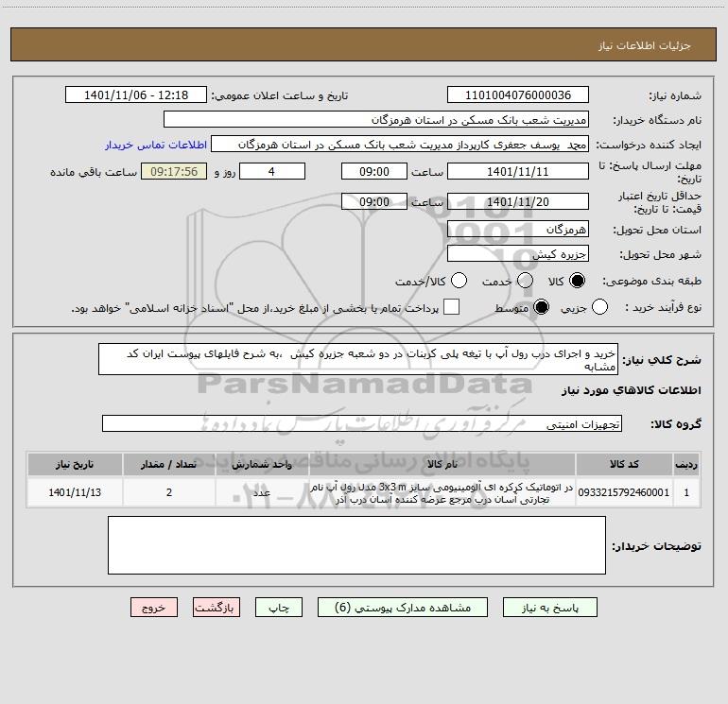Click the ردیف column header

(x=686, y=464)
